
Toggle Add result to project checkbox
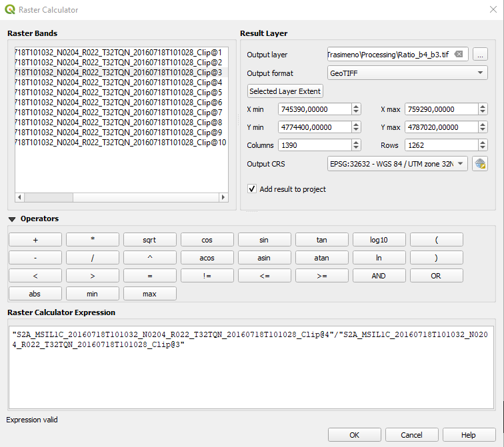pos(252,189)
